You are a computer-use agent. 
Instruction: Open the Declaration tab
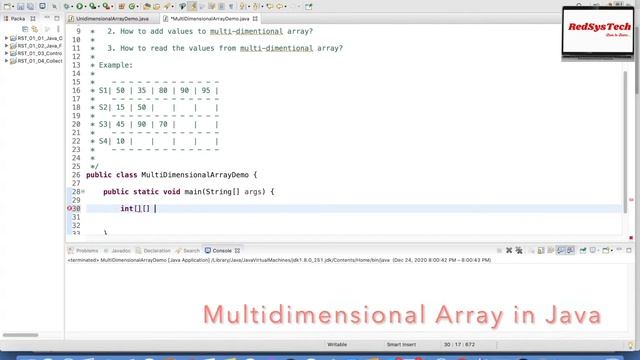click(153, 251)
